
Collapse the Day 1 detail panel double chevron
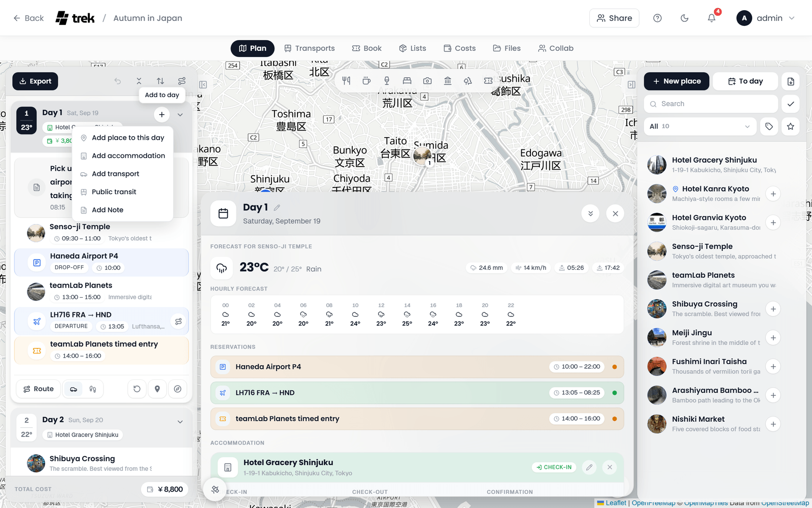point(591,214)
